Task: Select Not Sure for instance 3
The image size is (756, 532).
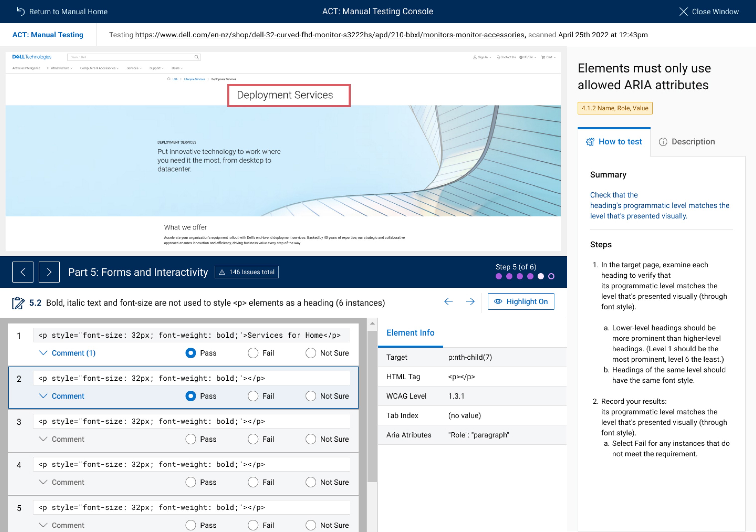Action: [x=311, y=439]
